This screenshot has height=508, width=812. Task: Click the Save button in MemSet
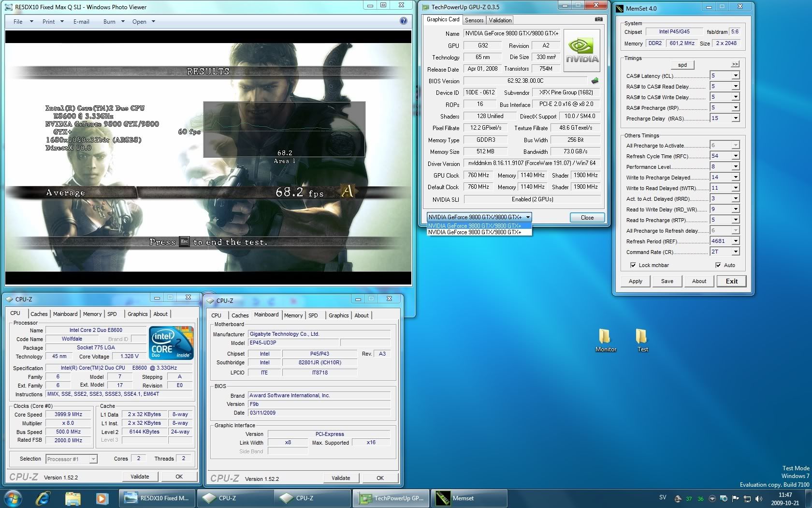click(667, 281)
